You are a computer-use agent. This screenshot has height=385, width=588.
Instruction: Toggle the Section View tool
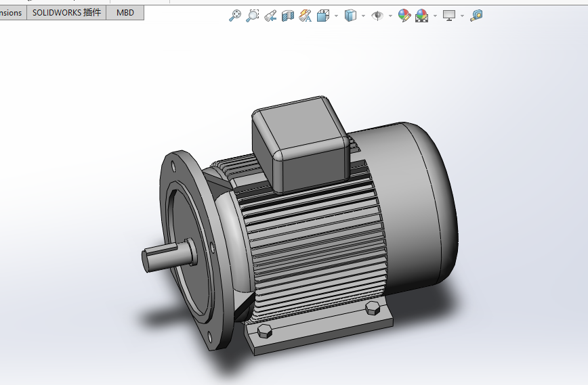(288, 15)
